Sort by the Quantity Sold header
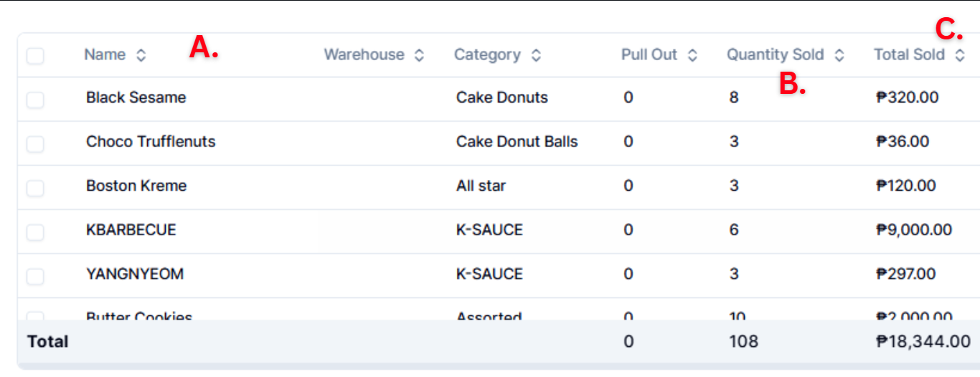Image resolution: width=980 pixels, height=377 pixels. 775,55
